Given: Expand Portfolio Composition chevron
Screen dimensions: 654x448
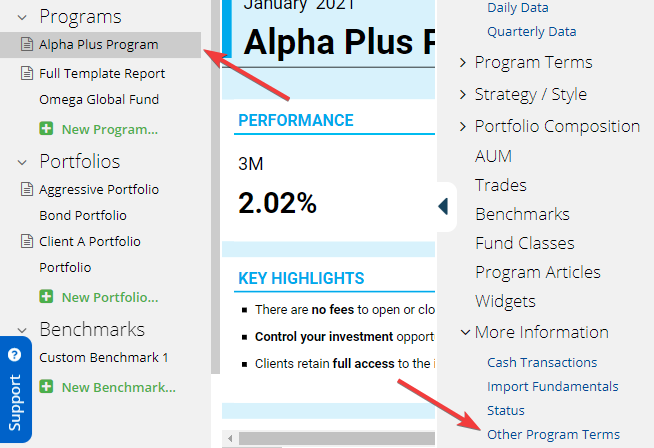Looking at the screenshot, I should point(463,126).
